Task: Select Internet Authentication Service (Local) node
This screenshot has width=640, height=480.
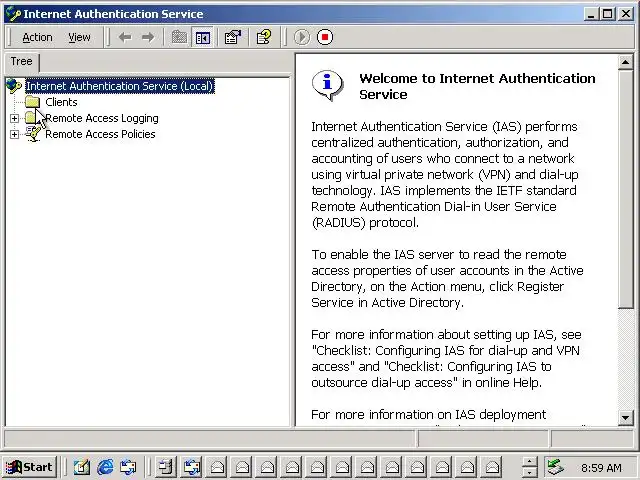Action: point(120,86)
